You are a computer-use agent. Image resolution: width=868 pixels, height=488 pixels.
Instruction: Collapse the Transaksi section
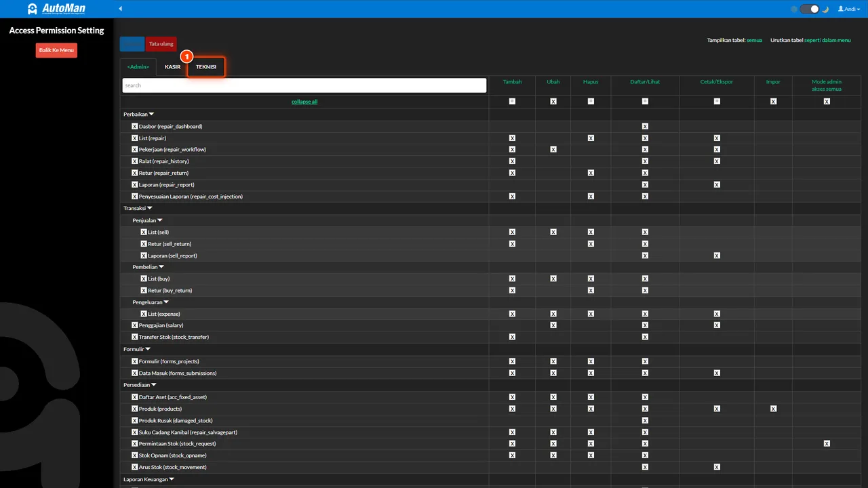click(138, 208)
